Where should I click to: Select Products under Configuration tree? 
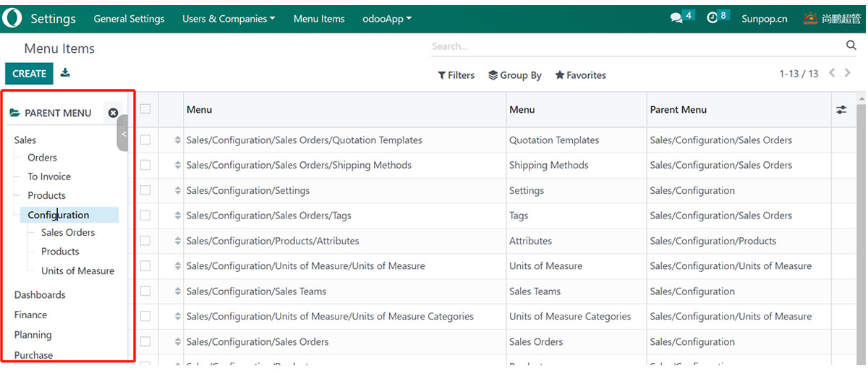pyautogui.click(x=60, y=252)
